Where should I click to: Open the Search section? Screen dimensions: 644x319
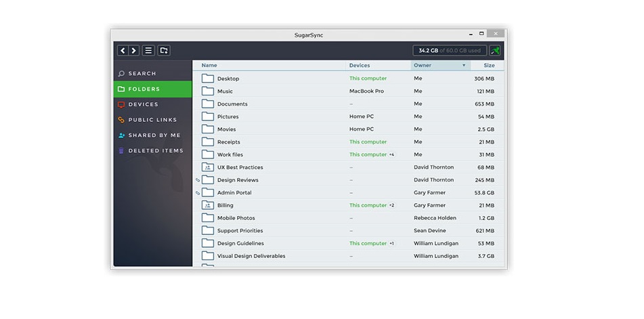click(153, 74)
